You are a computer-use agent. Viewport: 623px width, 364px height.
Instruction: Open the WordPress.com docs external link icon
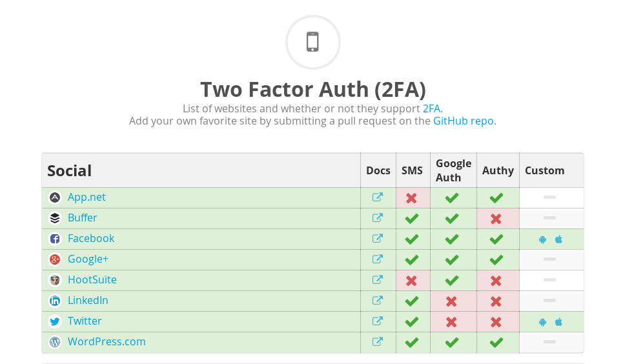(378, 342)
